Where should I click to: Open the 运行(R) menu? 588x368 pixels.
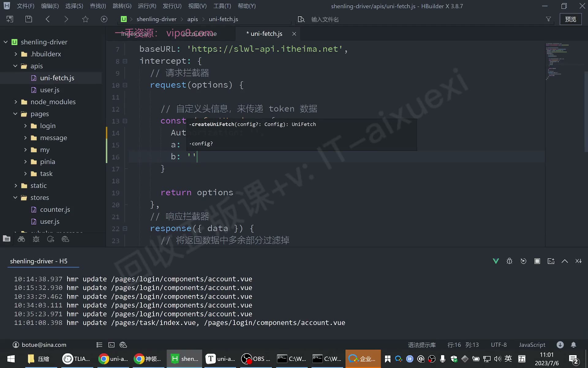click(x=147, y=6)
